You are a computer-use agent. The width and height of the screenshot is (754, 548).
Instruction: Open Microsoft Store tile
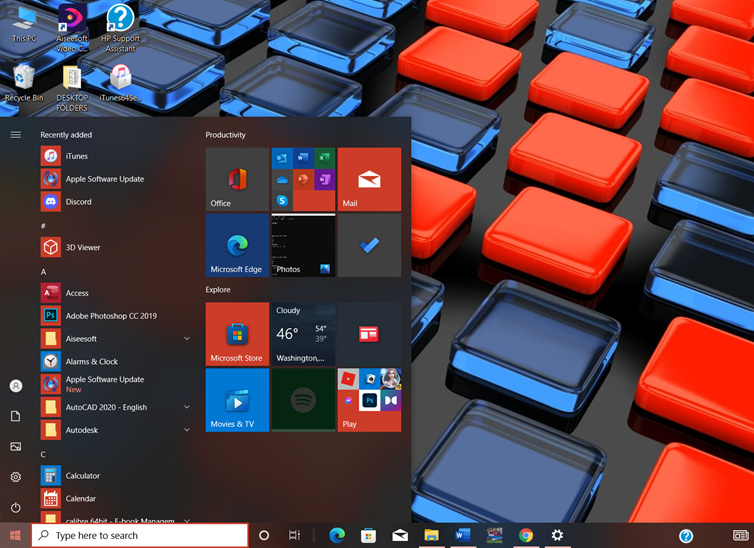click(237, 334)
